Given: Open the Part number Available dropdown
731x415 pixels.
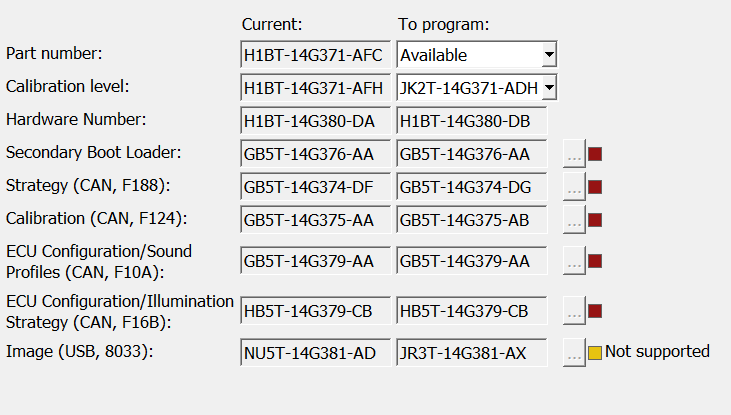Looking at the screenshot, I should pyautogui.click(x=548, y=55).
